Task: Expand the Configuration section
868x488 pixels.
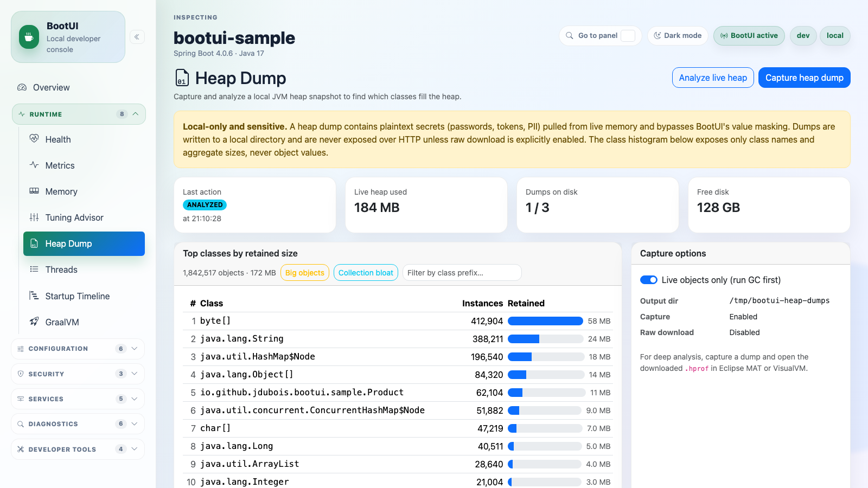Action: [78, 349]
